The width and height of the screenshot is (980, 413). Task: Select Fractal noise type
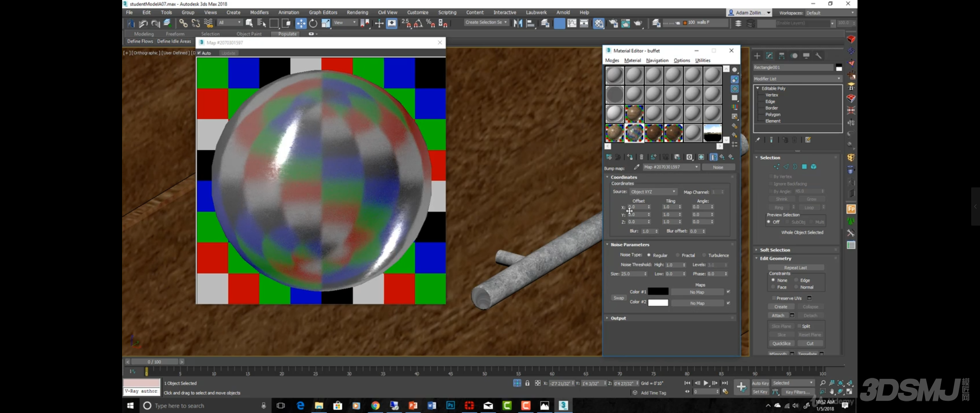click(x=678, y=255)
